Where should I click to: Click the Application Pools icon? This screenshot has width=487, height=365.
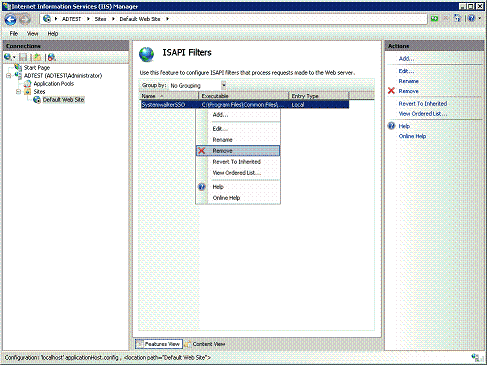(28, 84)
